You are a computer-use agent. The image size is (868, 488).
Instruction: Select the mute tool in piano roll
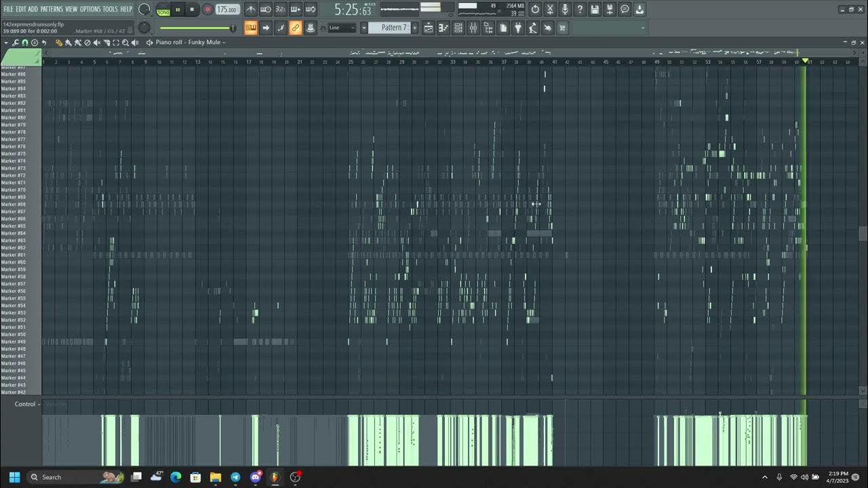click(x=97, y=43)
